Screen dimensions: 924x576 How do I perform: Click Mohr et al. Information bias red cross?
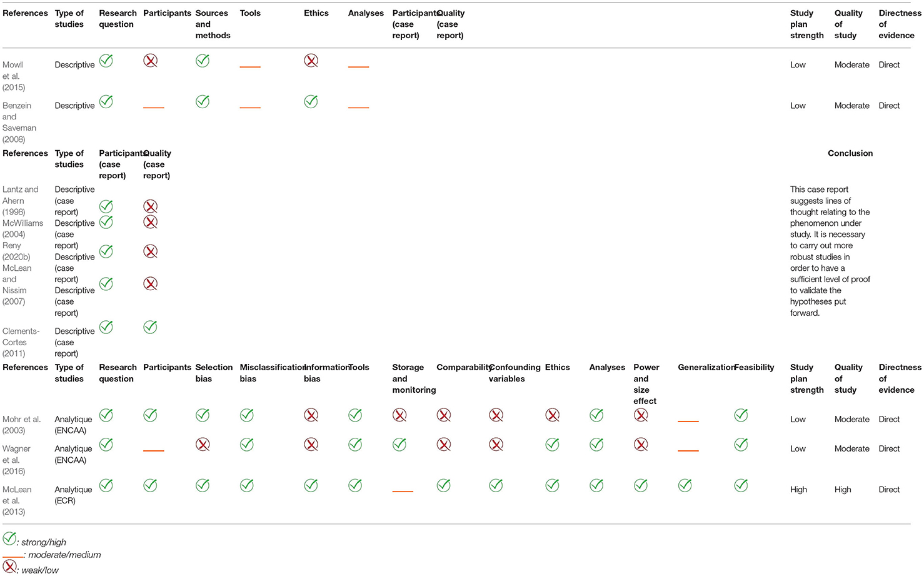[x=311, y=415]
